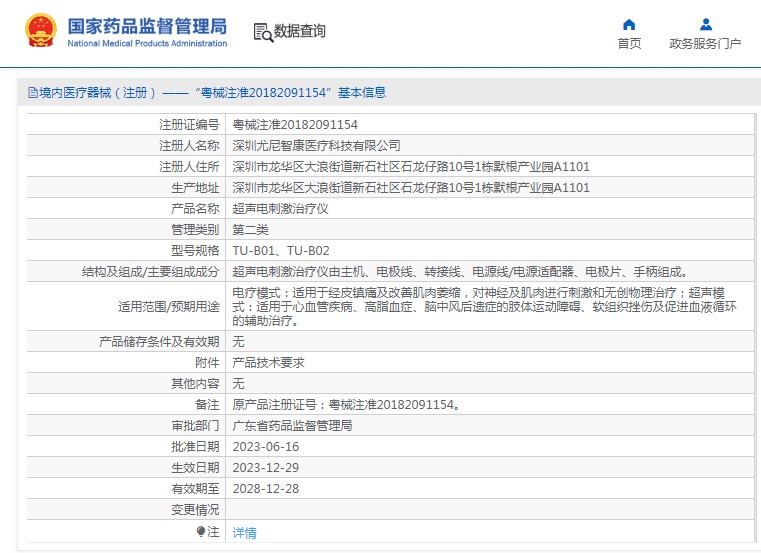This screenshot has height=553, width=761.
Task: Click the 有效期至 label
Action: 195,488
